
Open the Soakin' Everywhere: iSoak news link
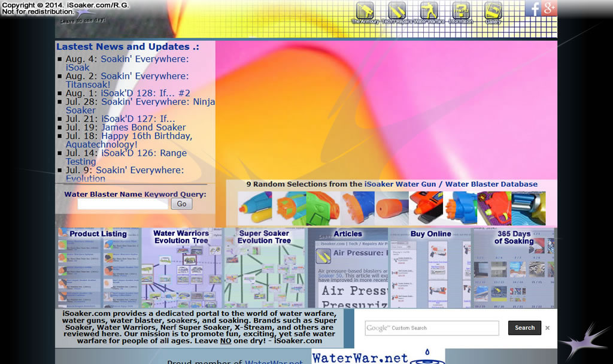pos(127,63)
